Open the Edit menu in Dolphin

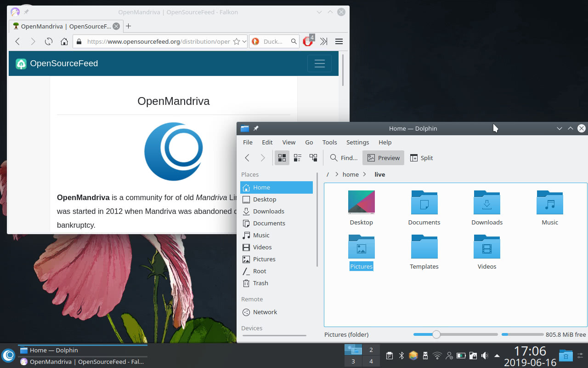(267, 142)
